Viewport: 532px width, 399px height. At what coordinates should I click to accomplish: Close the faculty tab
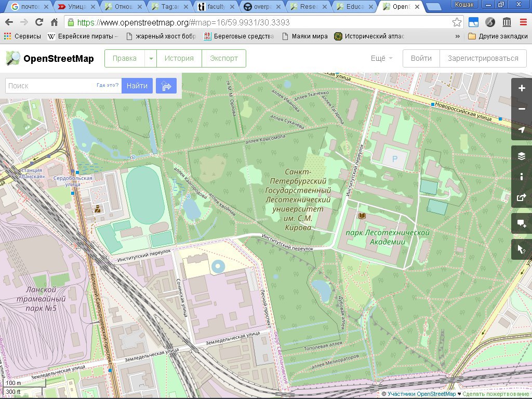[x=232, y=7]
